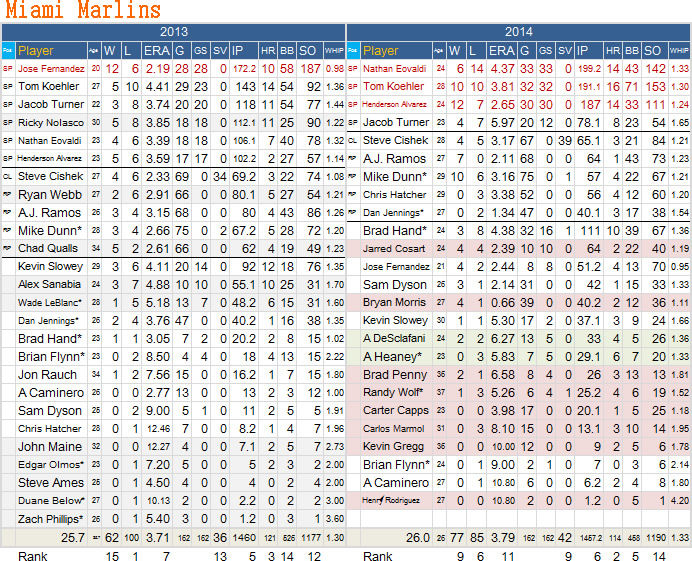The height and width of the screenshot is (561, 692).
Task: Select Randy Wolf* name
Action: [x=393, y=392]
